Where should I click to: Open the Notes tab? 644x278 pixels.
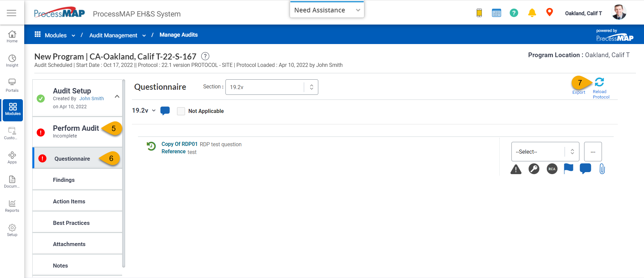(77, 266)
